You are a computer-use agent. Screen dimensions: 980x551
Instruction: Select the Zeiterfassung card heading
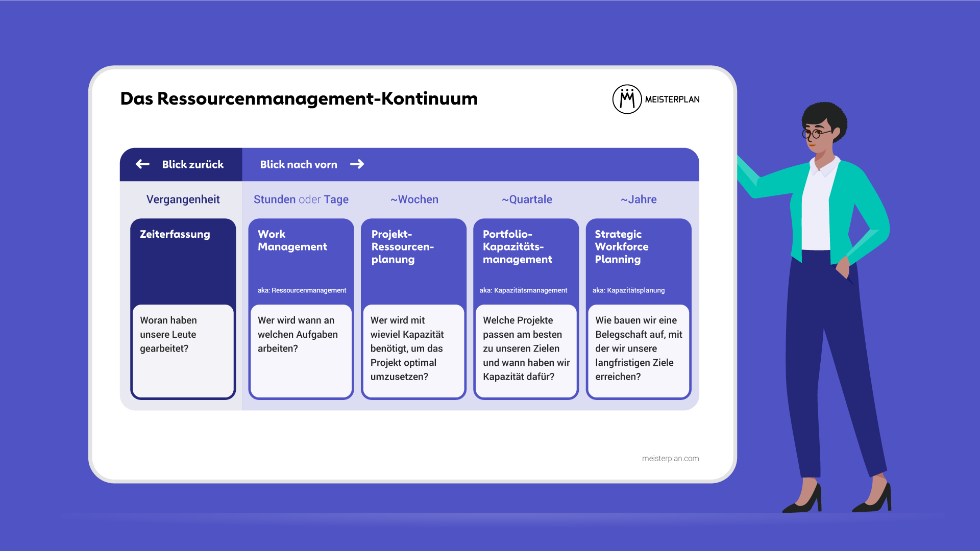click(x=175, y=234)
